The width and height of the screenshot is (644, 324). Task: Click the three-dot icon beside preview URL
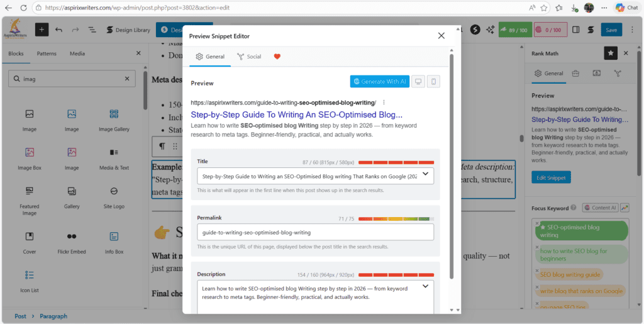(384, 103)
